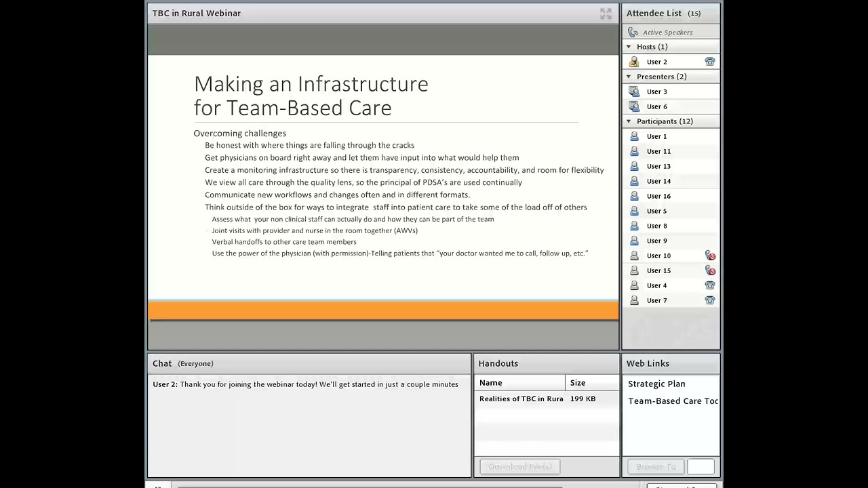Select User 9 name in Participants
The image size is (868, 488).
(x=656, y=241)
